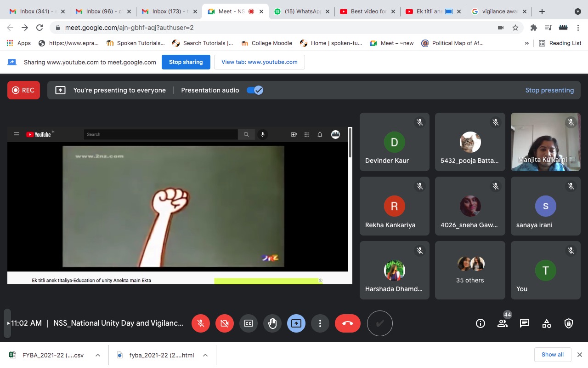Open more options three-dot menu

point(320,323)
